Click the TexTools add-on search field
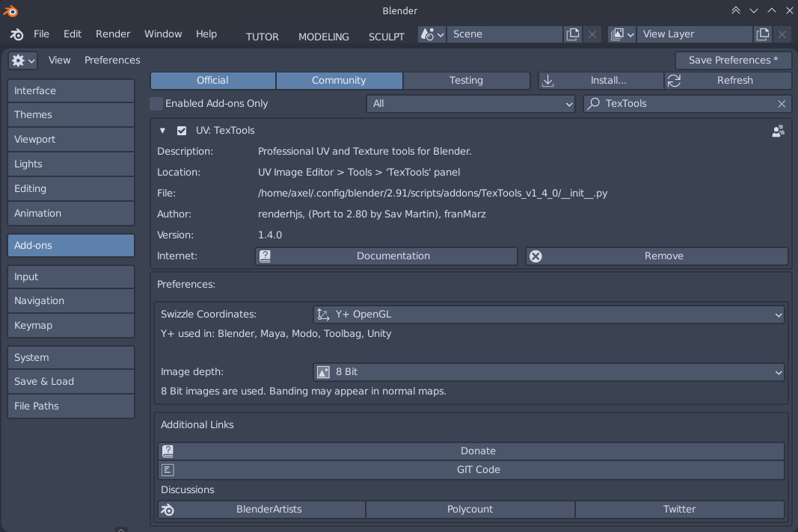 687,104
